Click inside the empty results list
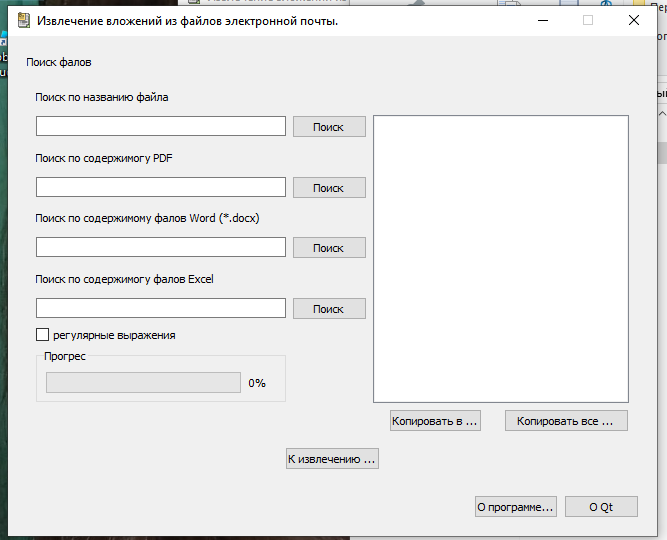This screenshot has height=540, width=667. pyautogui.click(x=500, y=258)
